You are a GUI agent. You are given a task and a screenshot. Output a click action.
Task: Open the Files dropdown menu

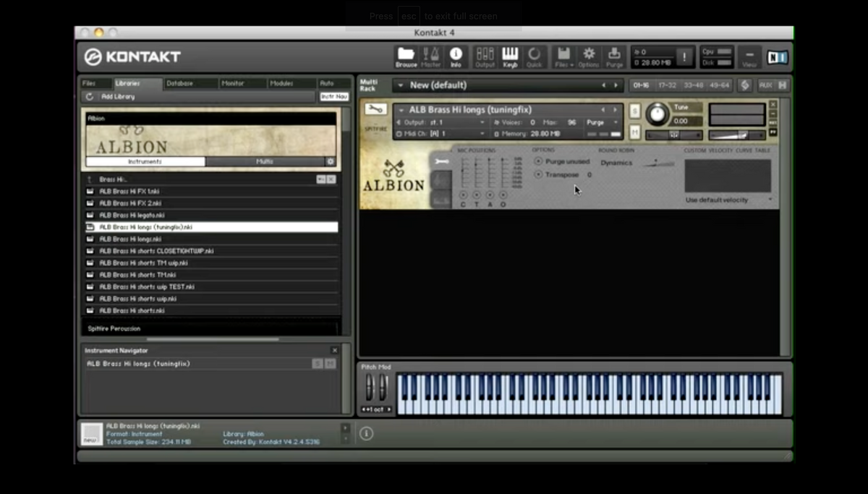(x=563, y=56)
